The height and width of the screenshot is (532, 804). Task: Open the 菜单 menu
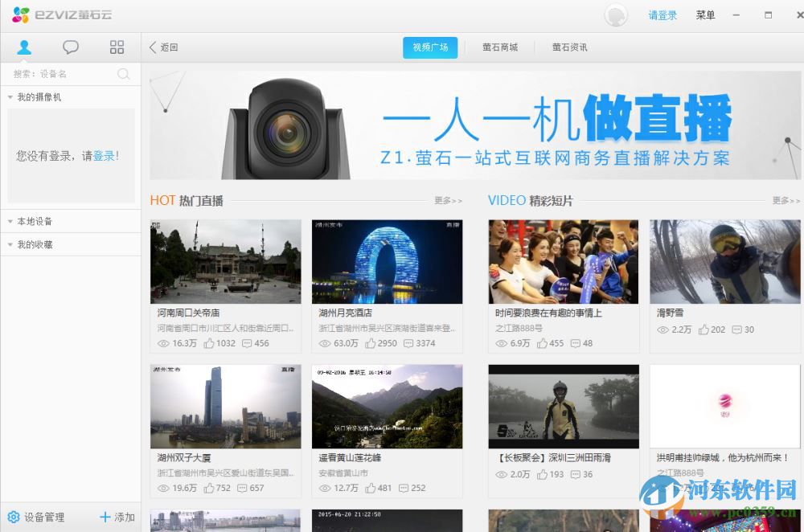705,15
